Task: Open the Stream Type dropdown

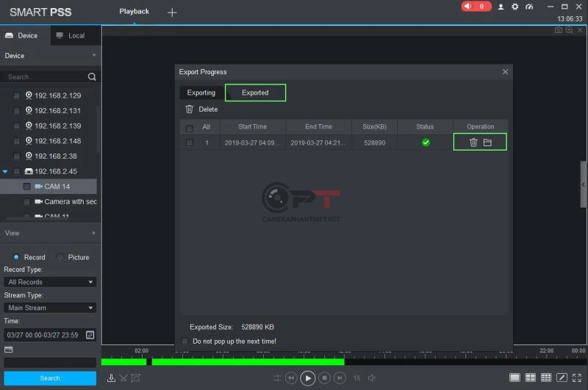Action: click(50, 308)
